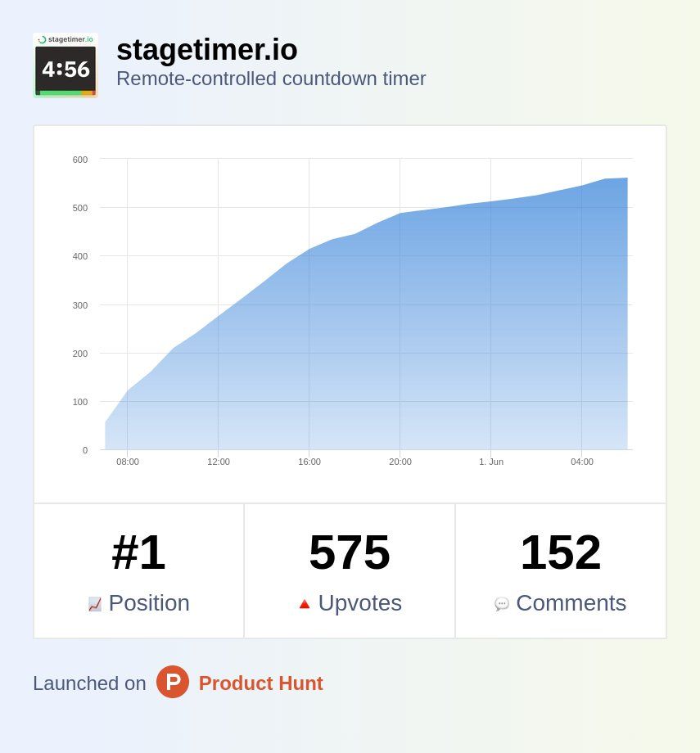This screenshot has height=753, width=700.
Task: Click the Comments label
Action: (571, 602)
